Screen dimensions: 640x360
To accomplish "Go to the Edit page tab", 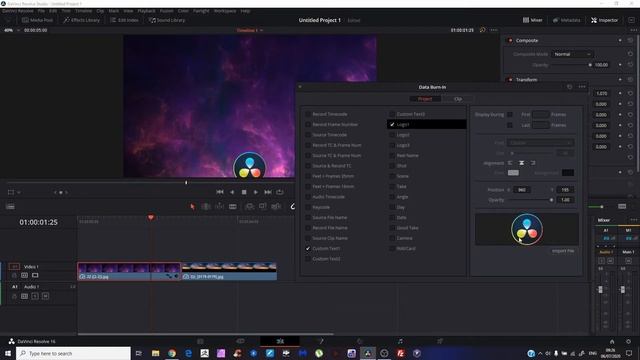I will point(280,341).
